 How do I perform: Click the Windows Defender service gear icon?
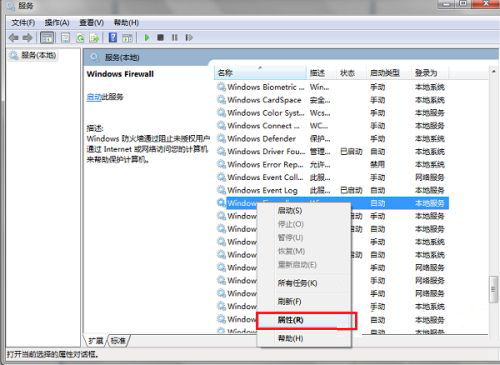[x=221, y=138]
